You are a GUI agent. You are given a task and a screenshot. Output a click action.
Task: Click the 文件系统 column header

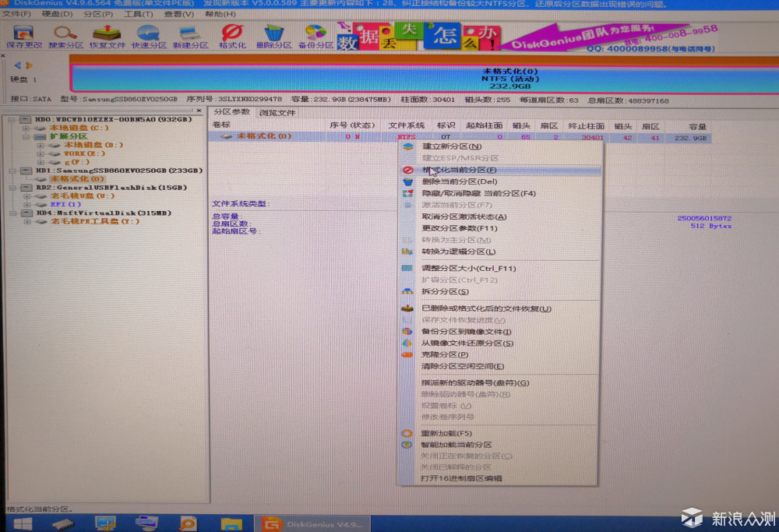pos(406,125)
